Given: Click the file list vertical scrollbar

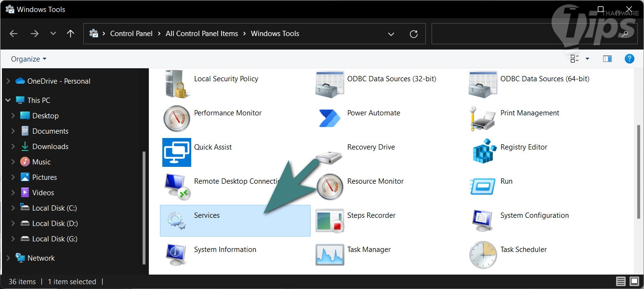Looking at the screenshot, I should click(638, 172).
